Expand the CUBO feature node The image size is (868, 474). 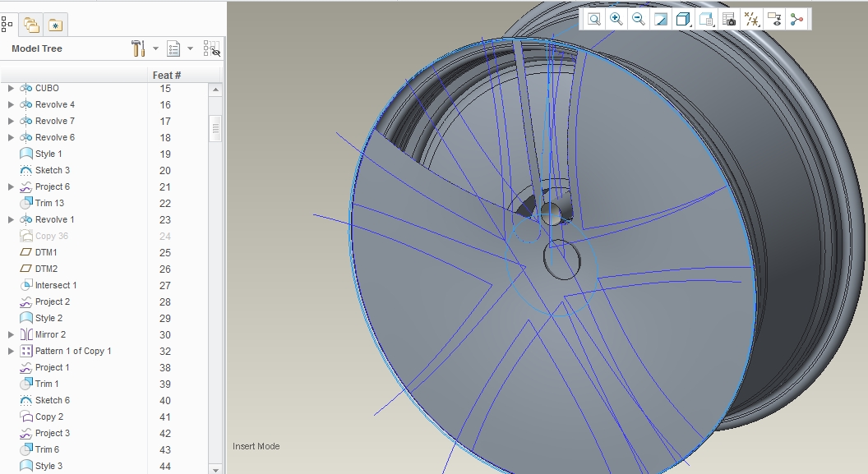pyautogui.click(x=11, y=88)
